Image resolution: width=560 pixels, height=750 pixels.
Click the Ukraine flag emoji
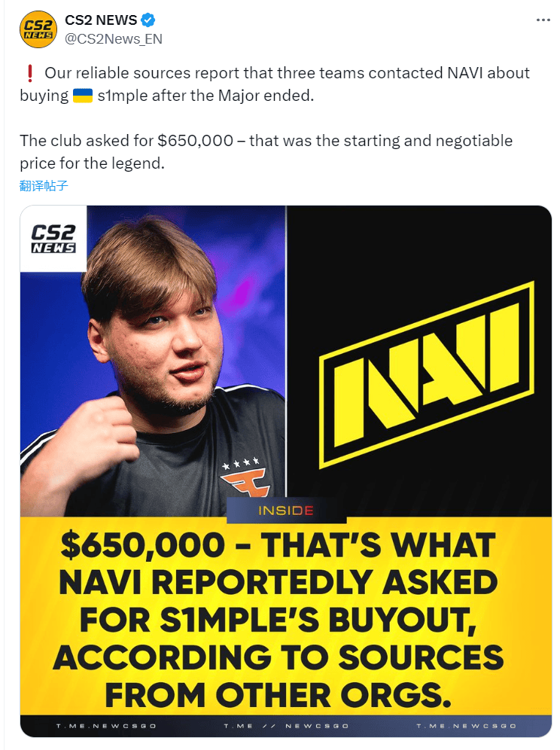tap(82, 96)
